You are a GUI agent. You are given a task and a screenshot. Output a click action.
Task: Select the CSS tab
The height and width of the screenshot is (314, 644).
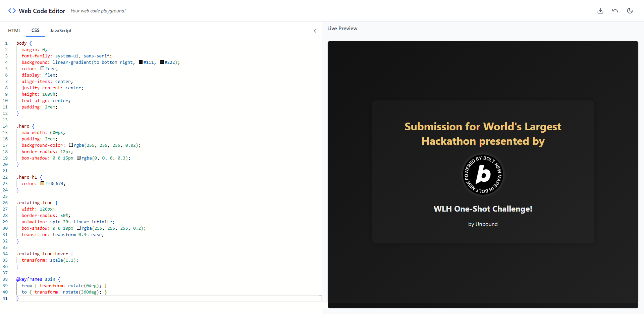click(36, 30)
